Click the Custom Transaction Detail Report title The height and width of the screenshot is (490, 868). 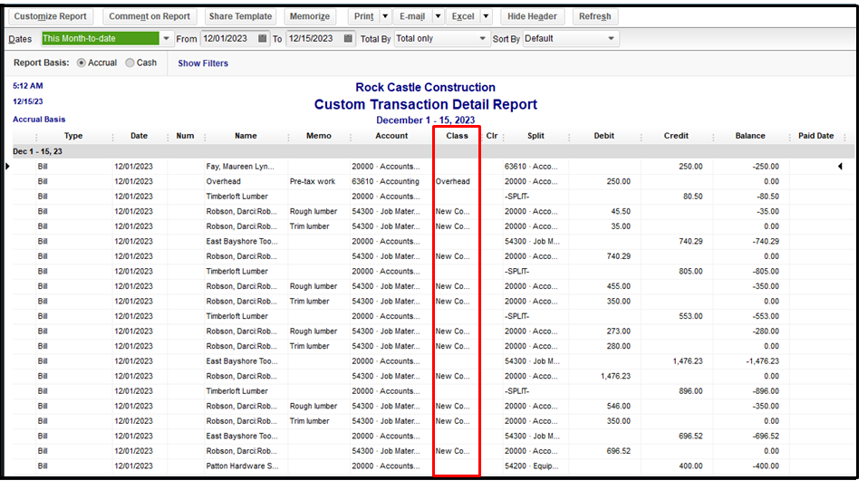pyautogui.click(x=425, y=105)
